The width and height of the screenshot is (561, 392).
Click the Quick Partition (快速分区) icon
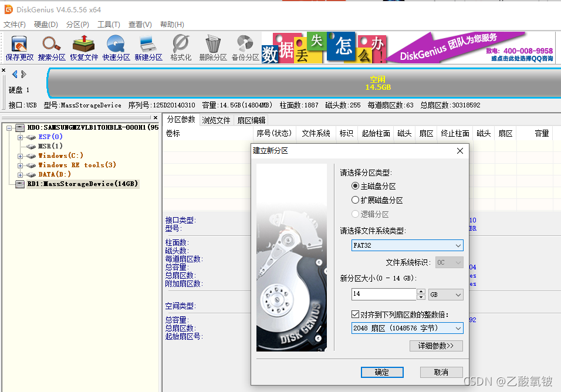[x=116, y=48]
